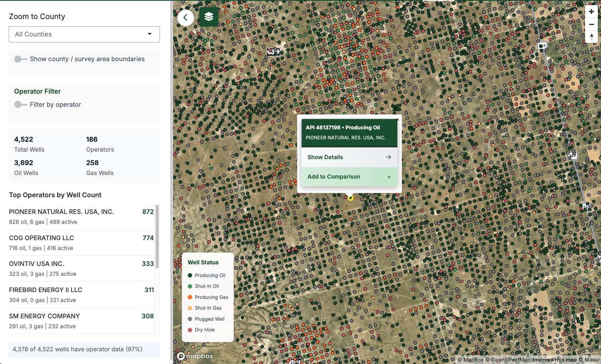Select the FIREBIRD ENERGY II LLC row

tap(81, 295)
